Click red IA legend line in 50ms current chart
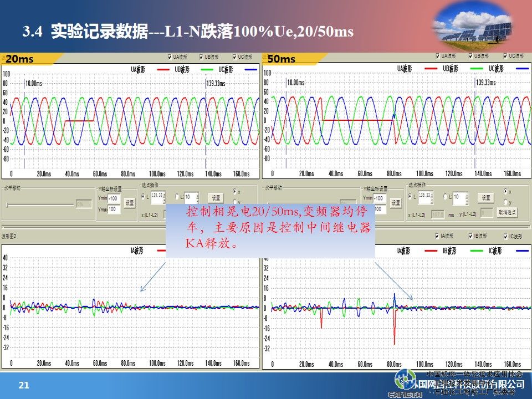The height and width of the screenshot is (399, 532). (431, 250)
